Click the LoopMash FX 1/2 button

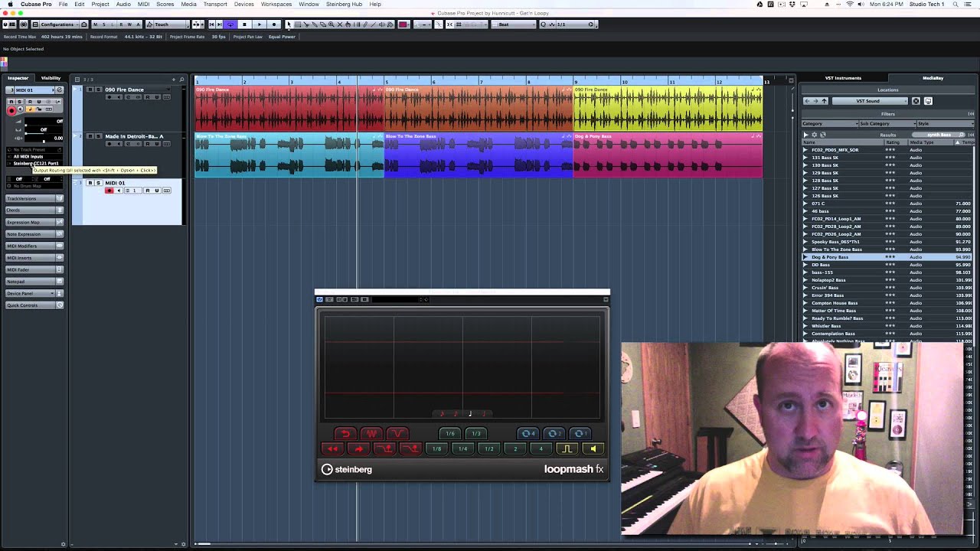pyautogui.click(x=488, y=448)
